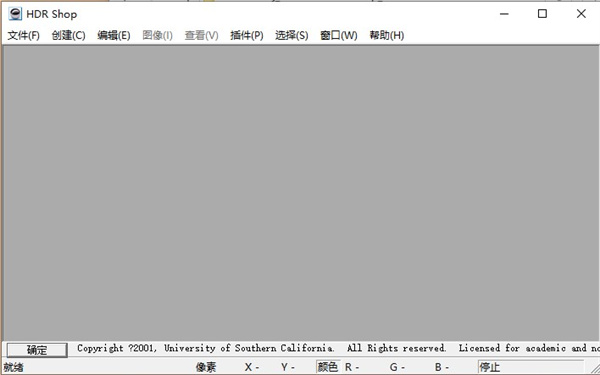Click the R - color value readout

tap(352, 367)
